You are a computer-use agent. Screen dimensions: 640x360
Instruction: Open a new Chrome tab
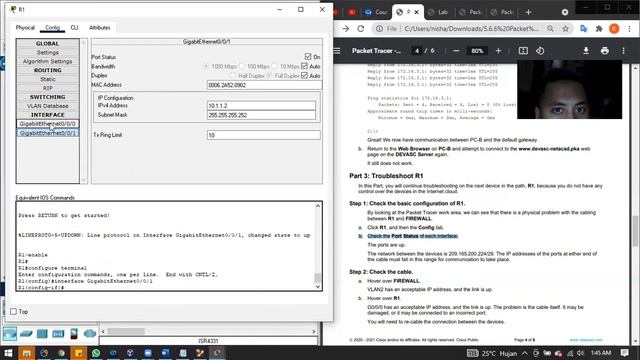click(528, 12)
